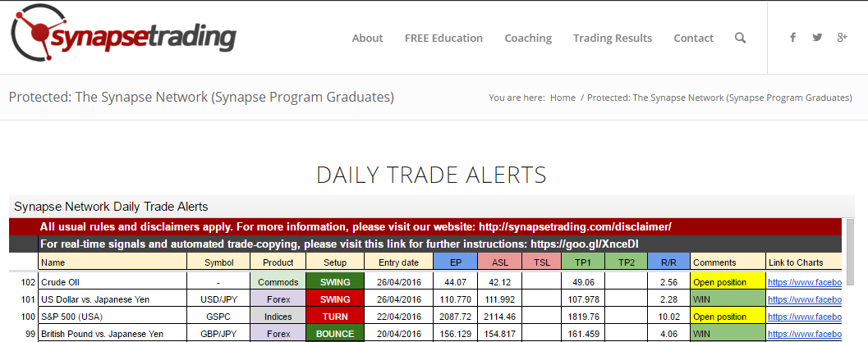Click the Indices product cell
Image resolution: width=868 pixels, height=342 pixels.
[278, 317]
